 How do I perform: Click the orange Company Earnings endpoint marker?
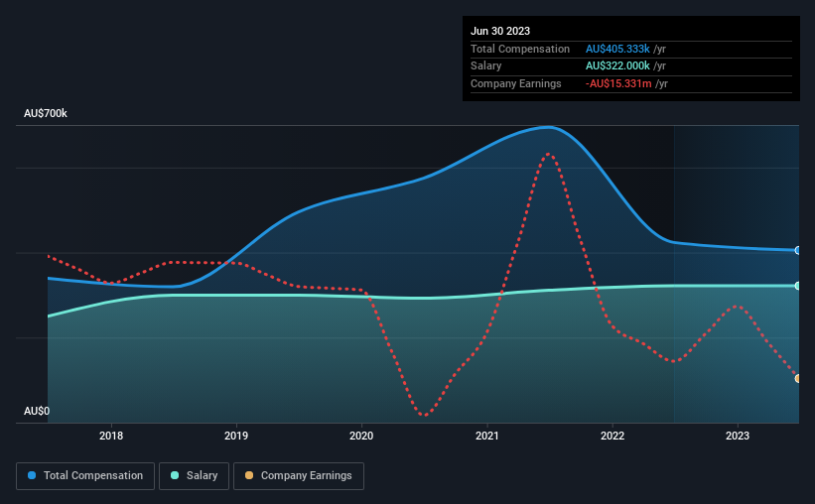798,379
